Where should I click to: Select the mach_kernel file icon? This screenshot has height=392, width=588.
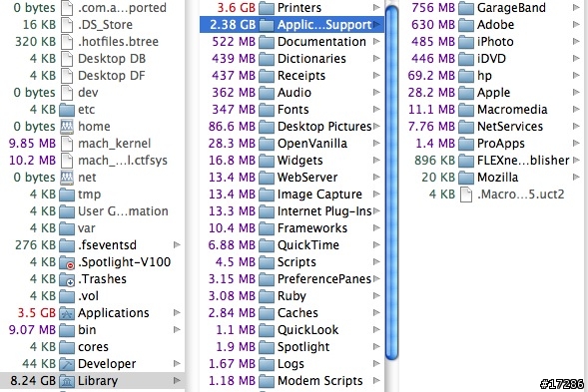pyautogui.click(x=67, y=144)
